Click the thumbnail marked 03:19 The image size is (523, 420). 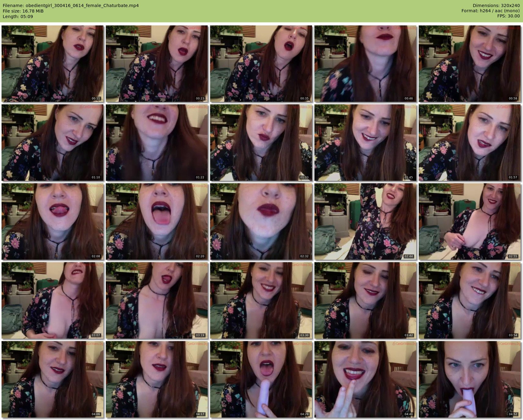click(x=157, y=300)
